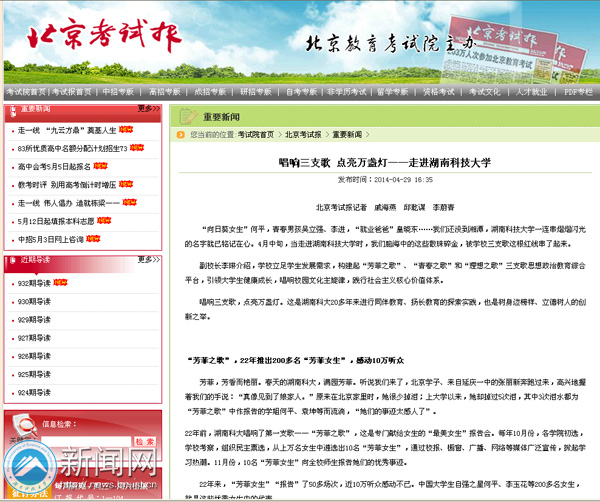
Task: Open 926期导读 link
Action: (34, 356)
